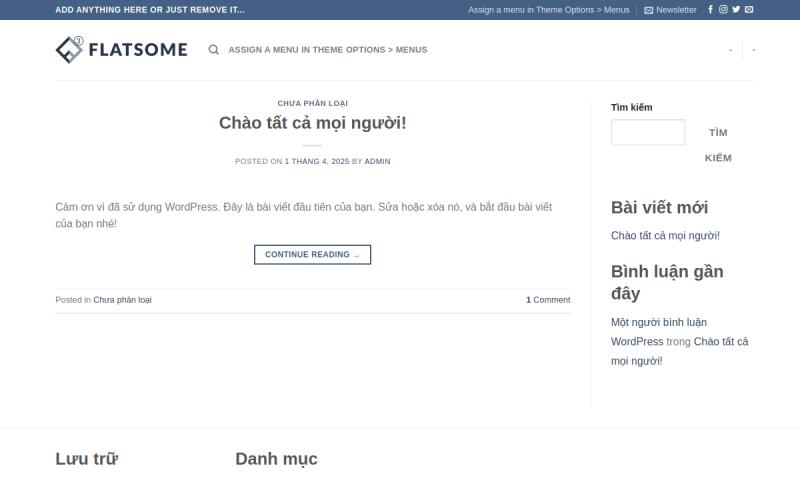Open the Newsletter link in top bar
This screenshot has width=800, height=480.
(670, 10)
